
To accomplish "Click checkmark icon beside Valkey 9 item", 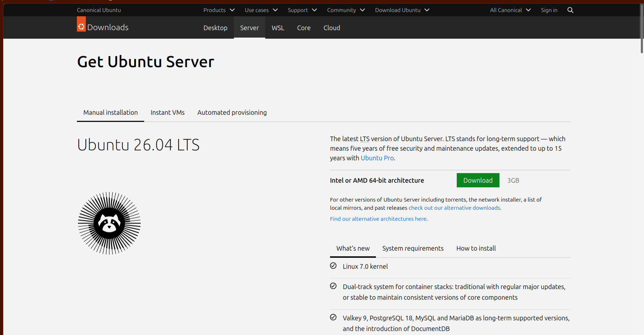I will [x=333, y=317].
